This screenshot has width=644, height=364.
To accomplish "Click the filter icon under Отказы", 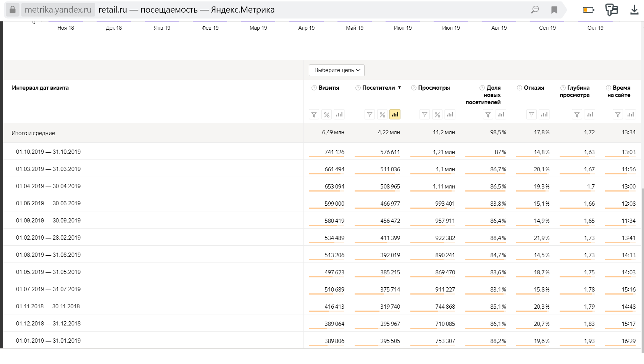I will (x=531, y=114).
